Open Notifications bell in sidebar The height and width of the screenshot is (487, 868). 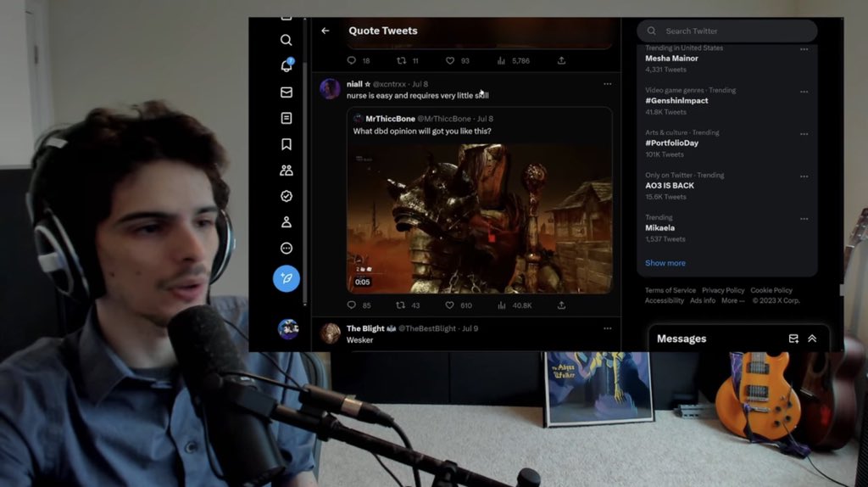point(287,66)
